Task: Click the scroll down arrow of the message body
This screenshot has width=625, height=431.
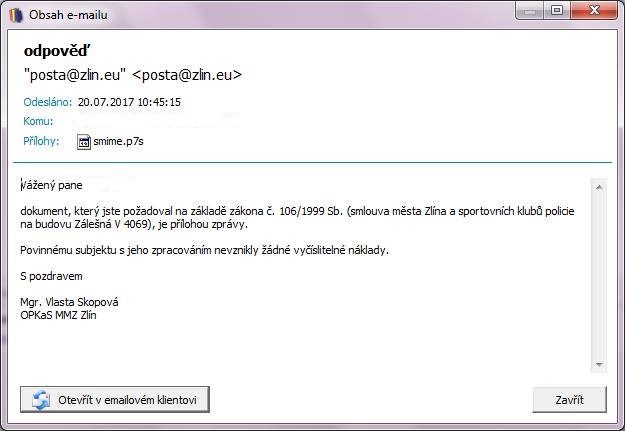Action: click(x=599, y=365)
